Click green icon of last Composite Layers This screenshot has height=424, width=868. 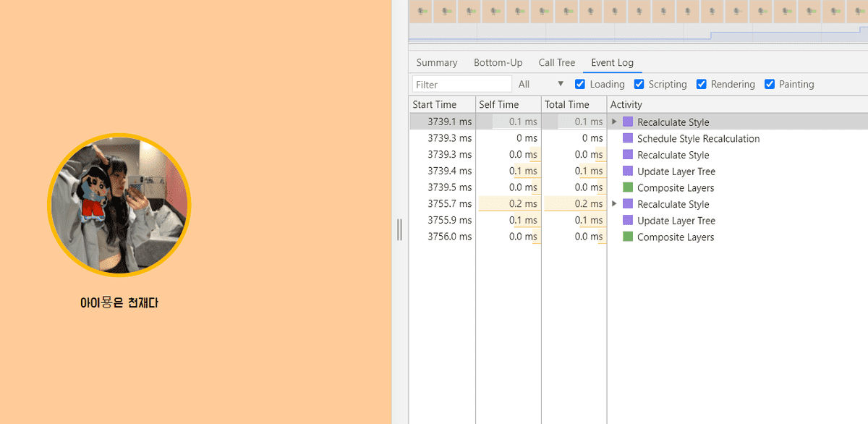(x=627, y=237)
